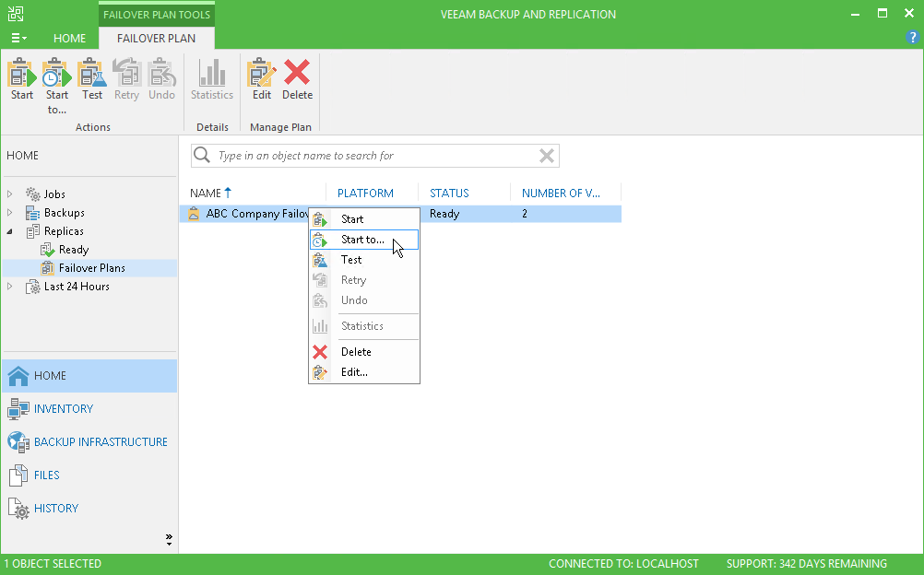Screen dimensions: 924x575
Task: Click the Veeam logo in title bar
Action: pos(16,14)
